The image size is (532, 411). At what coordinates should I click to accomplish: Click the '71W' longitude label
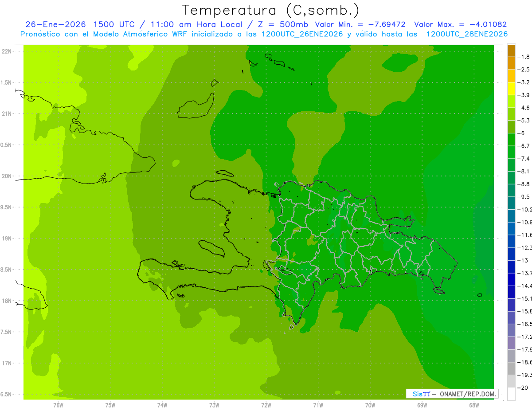[318, 405]
